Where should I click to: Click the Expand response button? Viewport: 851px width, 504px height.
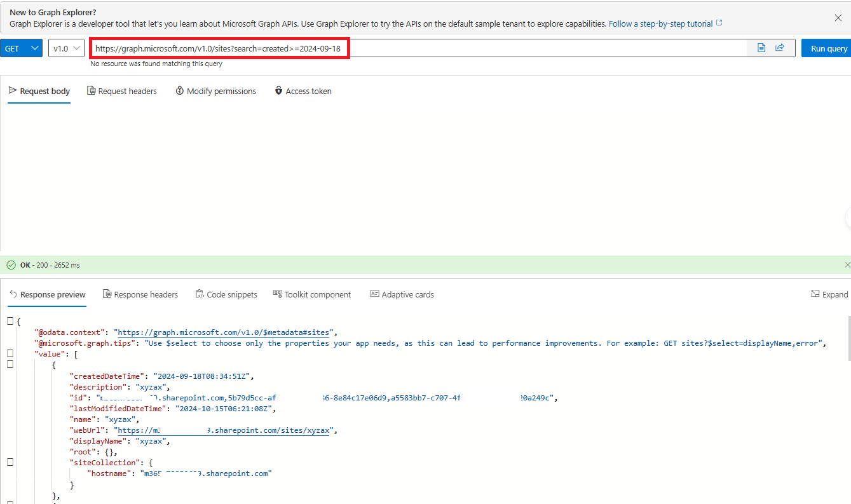829,294
